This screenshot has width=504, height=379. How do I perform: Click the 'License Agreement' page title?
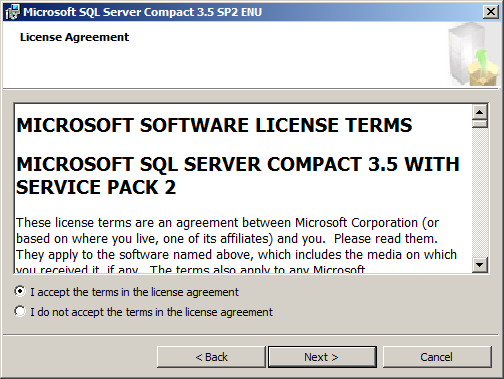(74, 37)
